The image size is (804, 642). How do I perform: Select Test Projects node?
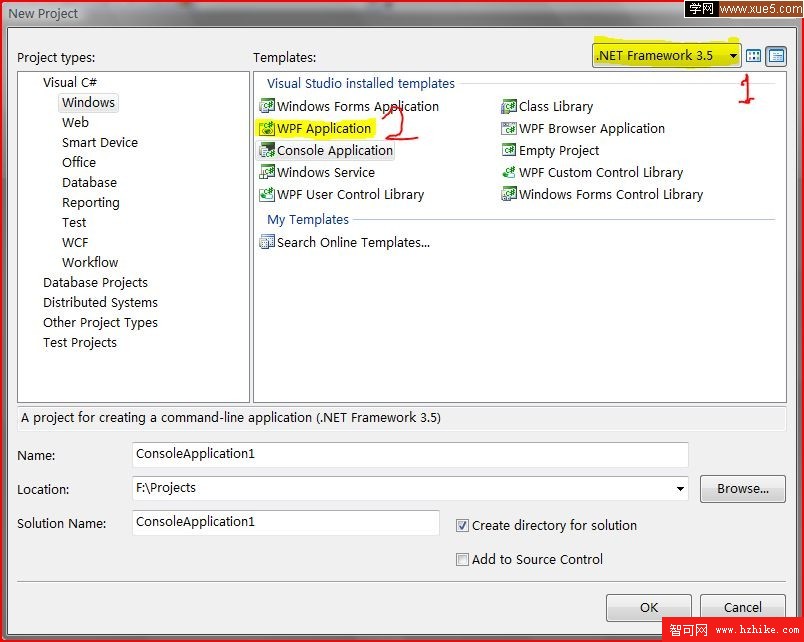click(80, 343)
